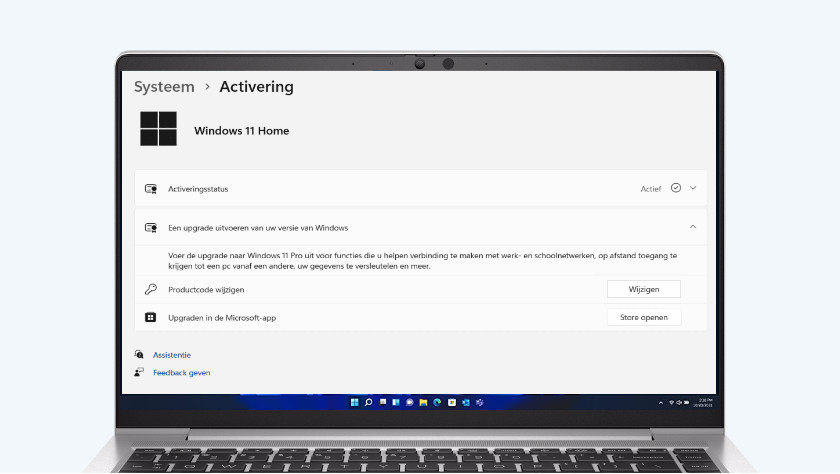The height and width of the screenshot is (474, 840).
Task: Click the Windows Start button in taskbar
Action: (x=355, y=402)
